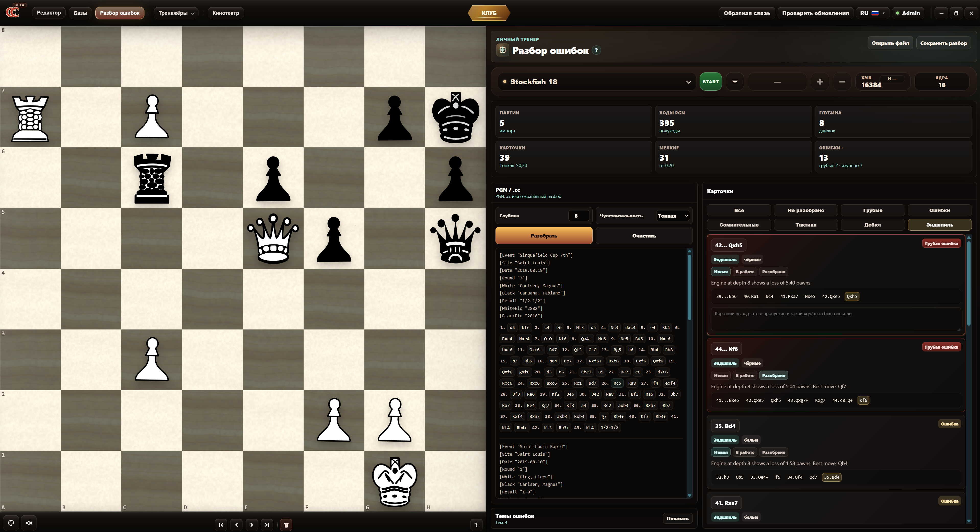Start the engine with START
The height and width of the screenshot is (532, 980).
click(710, 81)
